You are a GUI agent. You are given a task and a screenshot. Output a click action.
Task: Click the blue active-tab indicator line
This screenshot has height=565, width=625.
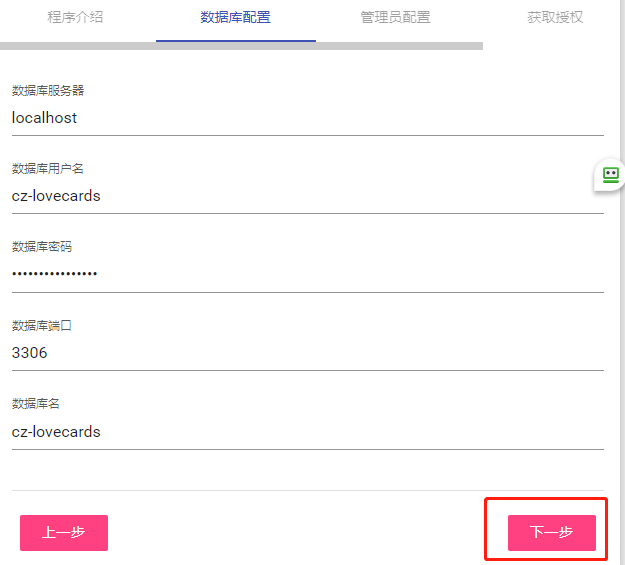point(235,41)
